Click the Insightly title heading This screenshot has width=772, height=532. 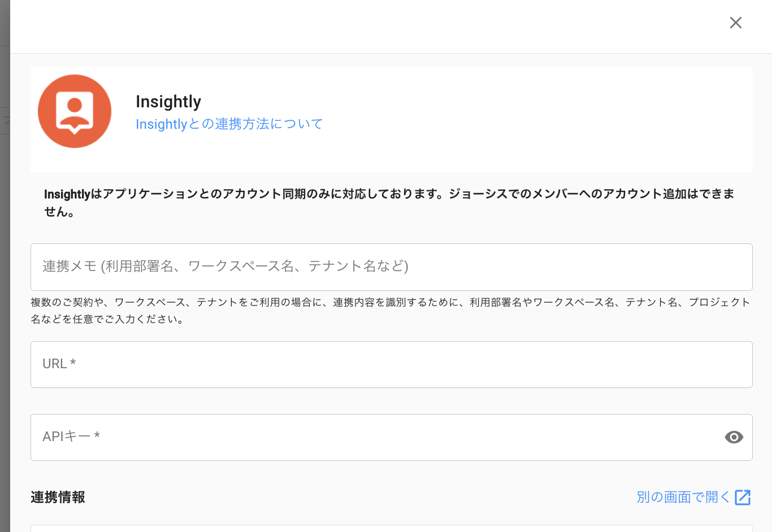pyautogui.click(x=168, y=102)
